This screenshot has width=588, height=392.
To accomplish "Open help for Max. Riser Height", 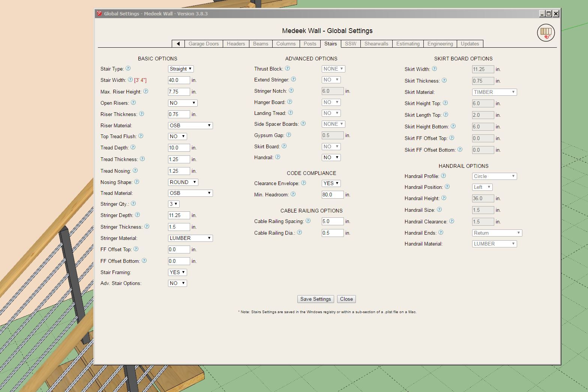I will [x=145, y=91].
